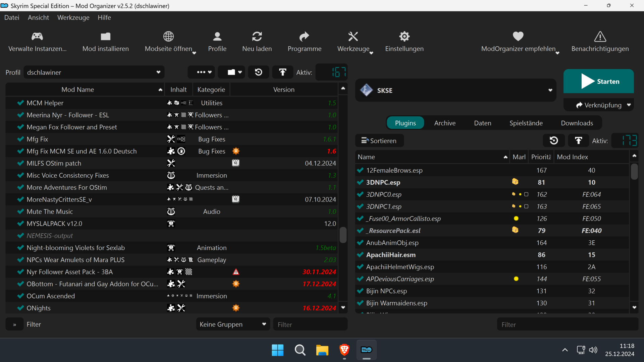Open the Programme arrow icon

[x=304, y=36]
